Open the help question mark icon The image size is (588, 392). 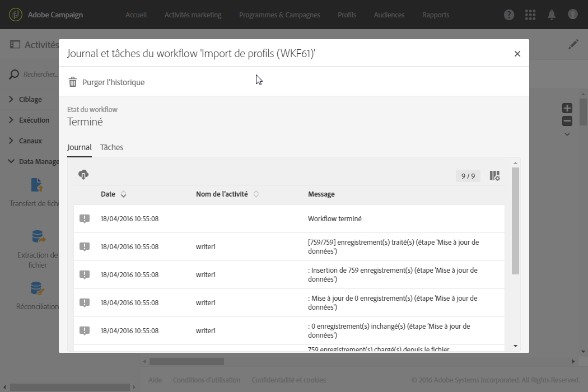coord(509,15)
